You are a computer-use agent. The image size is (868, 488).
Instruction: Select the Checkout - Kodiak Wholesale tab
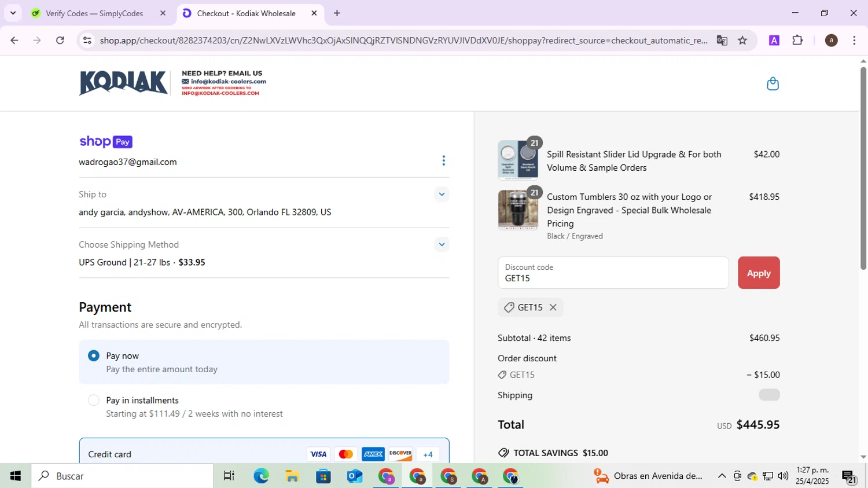pos(246,13)
